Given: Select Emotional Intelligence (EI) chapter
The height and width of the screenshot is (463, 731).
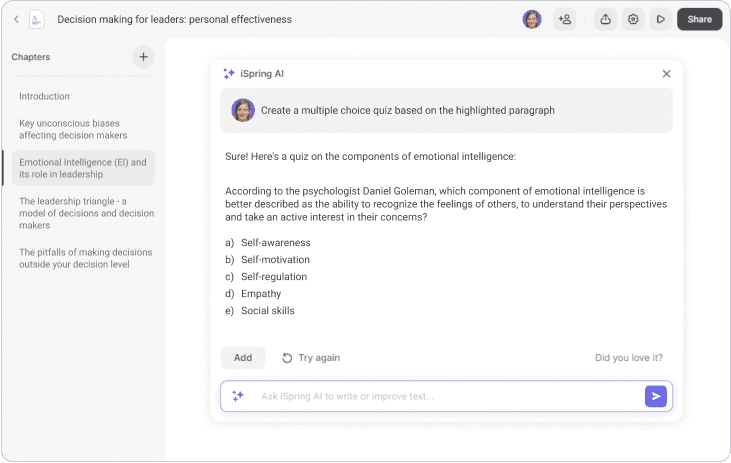Looking at the screenshot, I should (x=83, y=168).
